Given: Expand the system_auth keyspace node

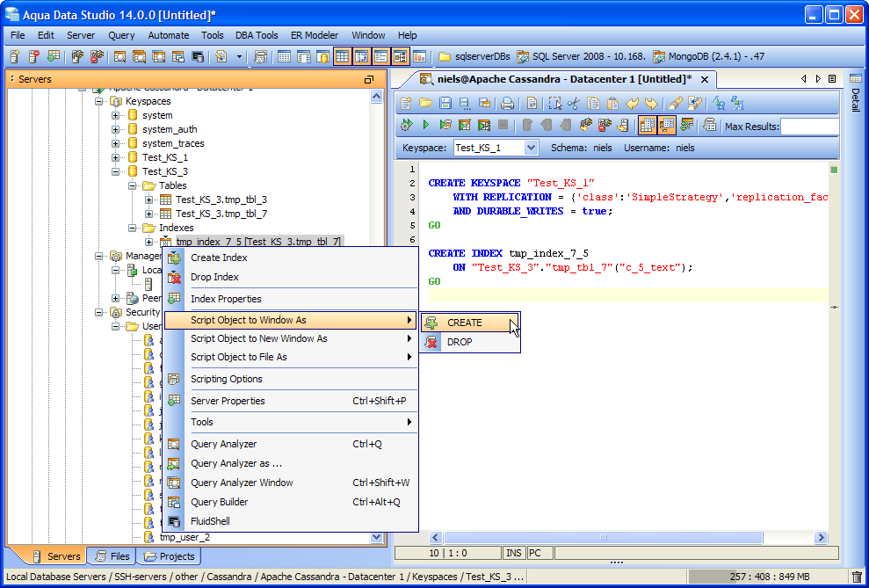Looking at the screenshot, I should [115, 129].
